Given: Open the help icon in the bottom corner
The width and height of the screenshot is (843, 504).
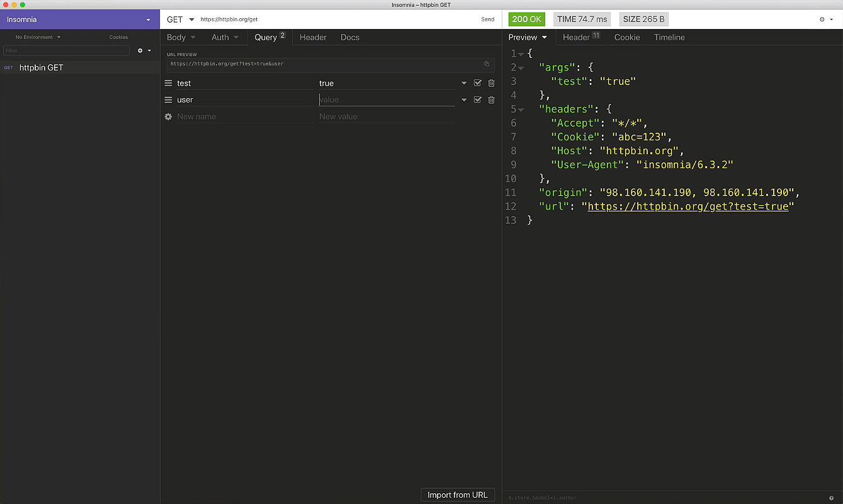Looking at the screenshot, I should click(x=832, y=498).
